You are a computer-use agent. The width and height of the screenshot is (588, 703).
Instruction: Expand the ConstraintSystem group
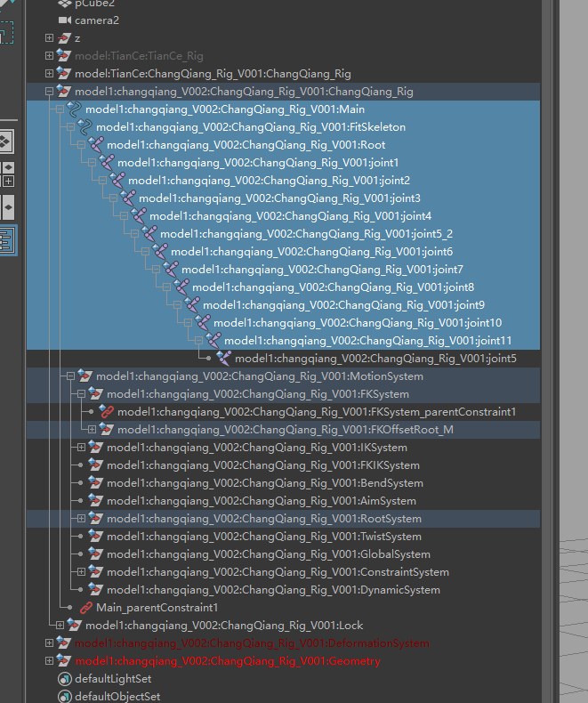point(81,571)
